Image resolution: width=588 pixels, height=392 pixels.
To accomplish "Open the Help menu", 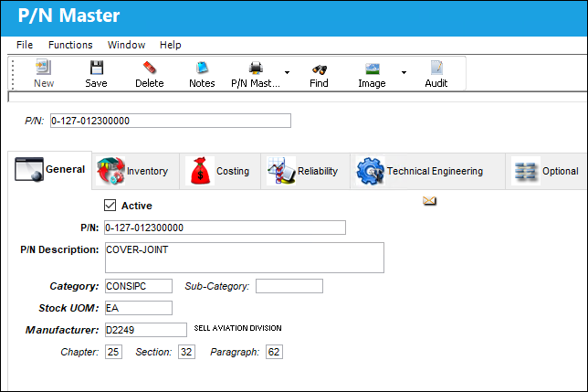I will tap(170, 45).
